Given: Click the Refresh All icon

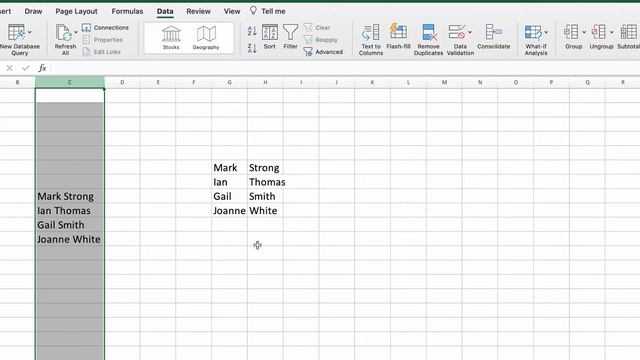Looking at the screenshot, I should tap(63, 33).
